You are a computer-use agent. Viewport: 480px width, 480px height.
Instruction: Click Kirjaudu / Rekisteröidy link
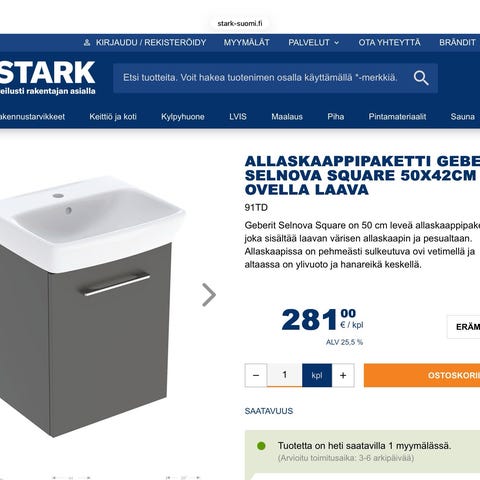tap(151, 43)
